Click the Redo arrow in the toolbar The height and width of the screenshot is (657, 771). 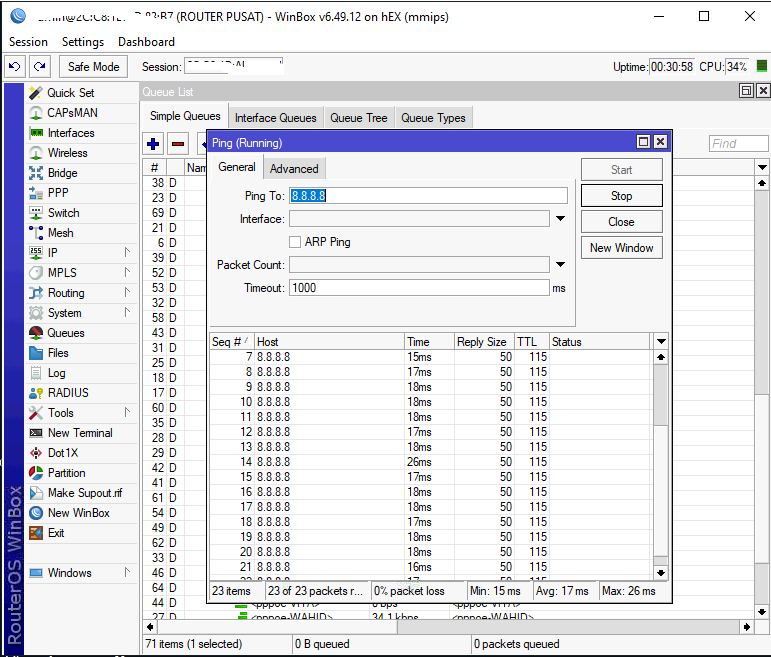[x=40, y=66]
